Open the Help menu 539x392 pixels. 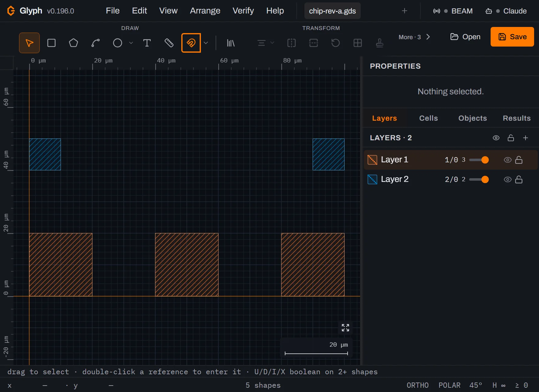pyautogui.click(x=275, y=11)
